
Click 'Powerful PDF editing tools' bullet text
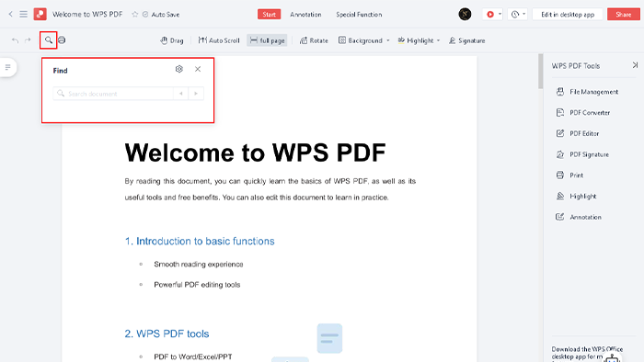pyautogui.click(x=197, y=285)
